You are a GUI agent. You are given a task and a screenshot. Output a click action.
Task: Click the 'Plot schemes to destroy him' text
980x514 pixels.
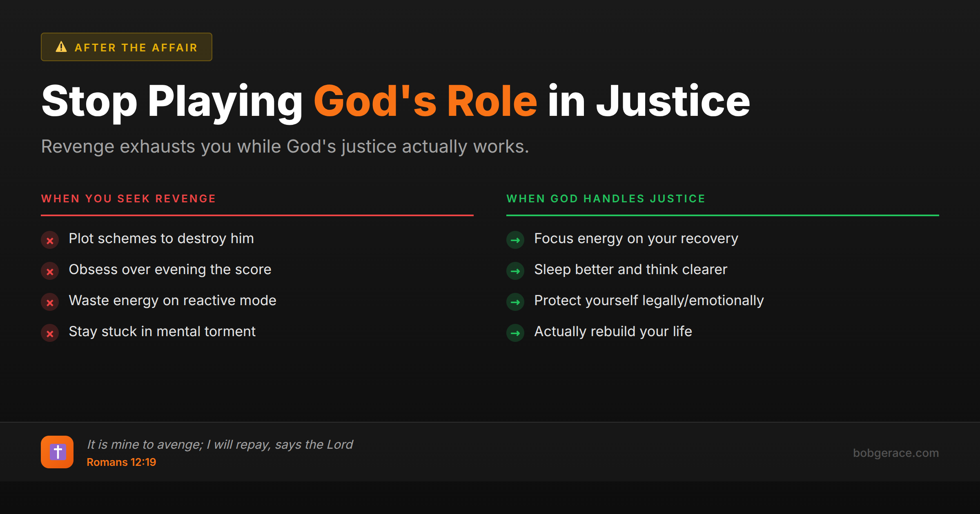[x=161, y=238]
